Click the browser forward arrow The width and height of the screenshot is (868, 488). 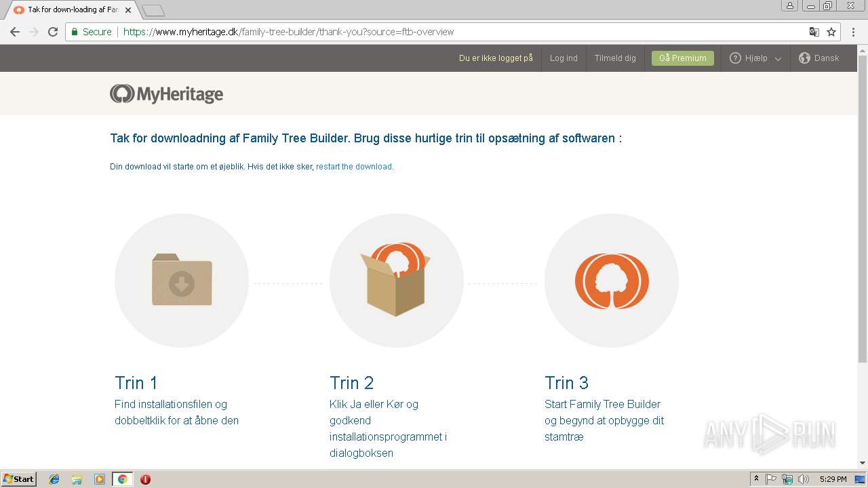(x=34, y=32)
